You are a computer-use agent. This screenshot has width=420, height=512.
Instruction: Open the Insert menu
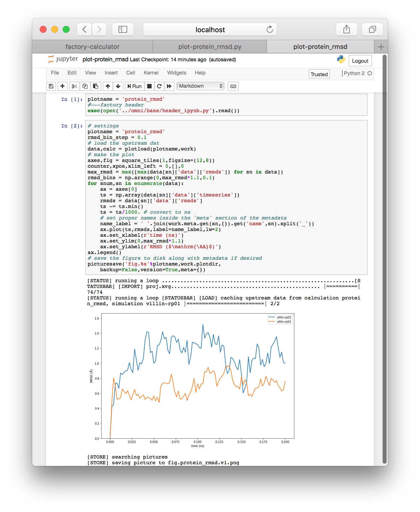111,73
